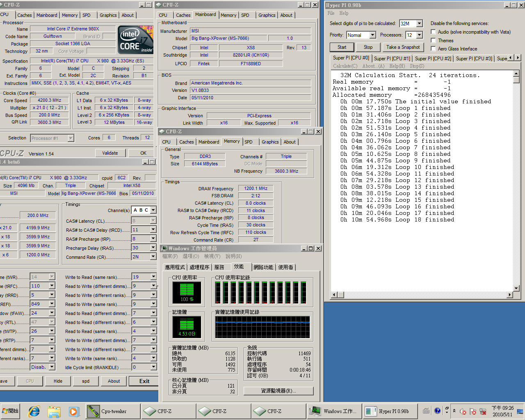Open the Priority Normal dropdown
Viewport: 525px width, 420px height.
point(373,35)
